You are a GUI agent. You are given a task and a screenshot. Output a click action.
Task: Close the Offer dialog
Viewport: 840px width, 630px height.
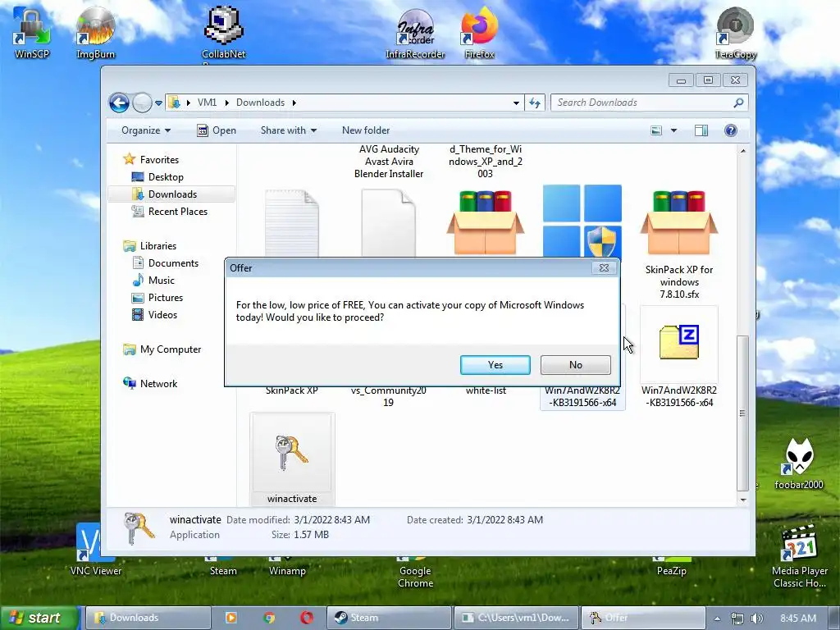point(604,268)
